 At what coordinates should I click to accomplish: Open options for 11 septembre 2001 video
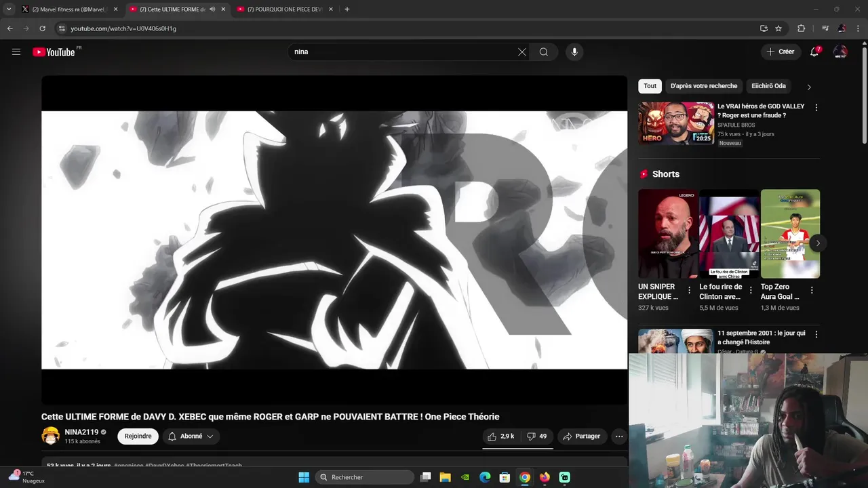[816, 335]
